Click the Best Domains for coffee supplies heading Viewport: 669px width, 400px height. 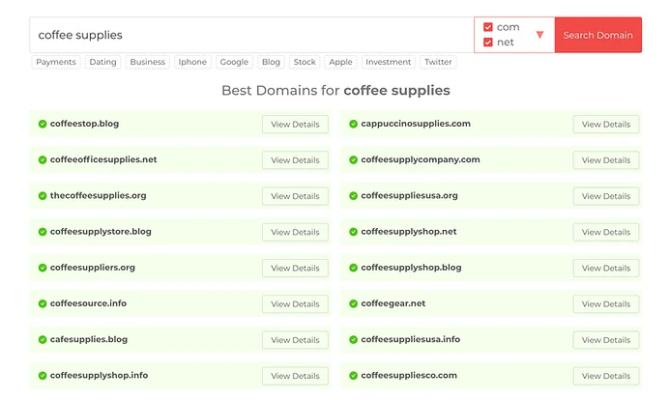(x=336, y=90)
